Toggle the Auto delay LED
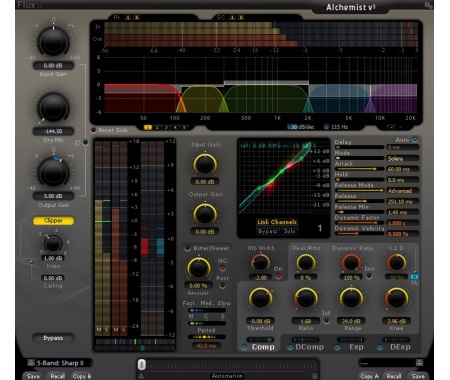The image size is (450, 380). click(x=415, y=139)
